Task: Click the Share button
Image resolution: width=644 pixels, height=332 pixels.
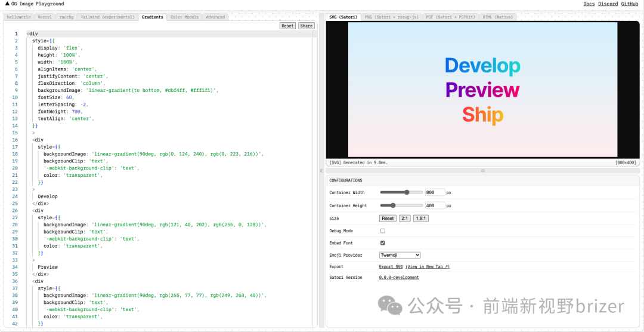Action: click(x=306, y=26)
